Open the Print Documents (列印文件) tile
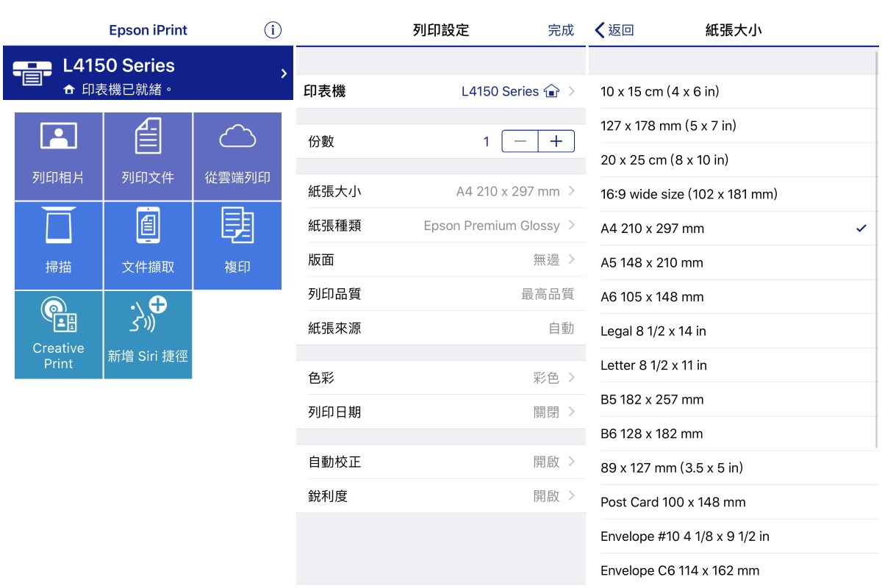Screen dimensions: 882x588 click(x=148, y=156)
